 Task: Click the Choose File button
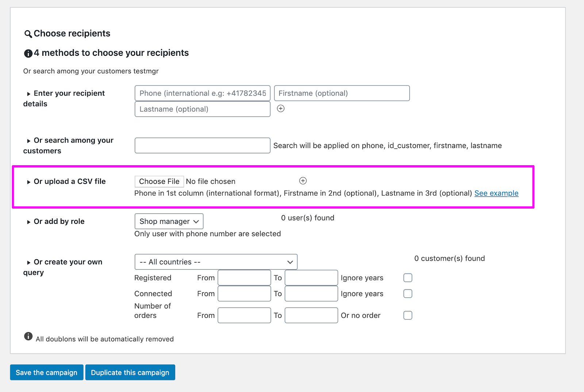159,182
